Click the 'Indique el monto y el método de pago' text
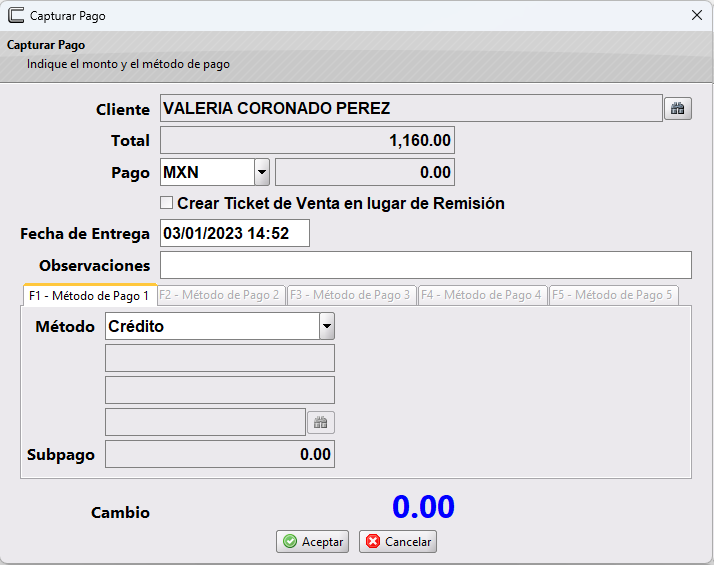Viewport: 714px width, 565px height. (128, 64)
